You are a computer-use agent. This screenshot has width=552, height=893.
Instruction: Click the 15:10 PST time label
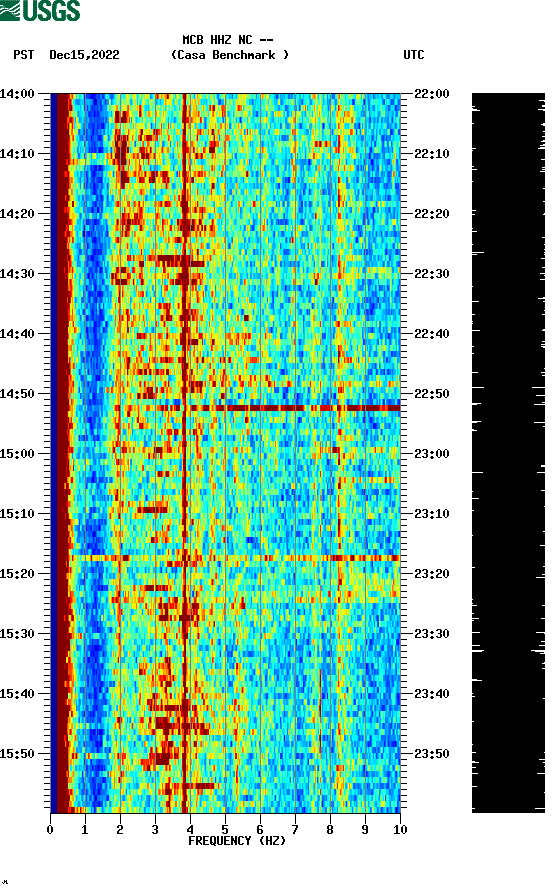[x=17, y=514]
